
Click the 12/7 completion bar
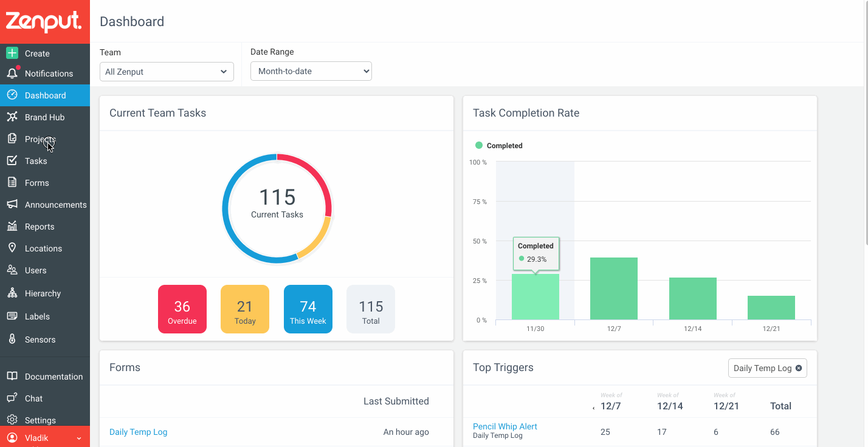point(614,288)
